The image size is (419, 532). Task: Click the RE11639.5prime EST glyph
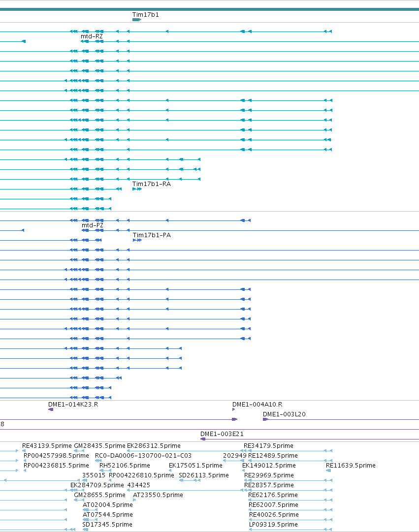[328, 470]
